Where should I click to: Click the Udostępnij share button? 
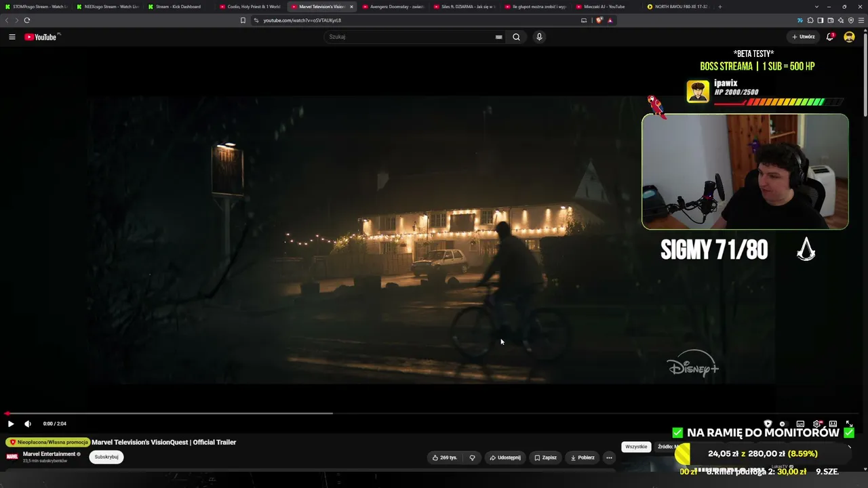505,457
